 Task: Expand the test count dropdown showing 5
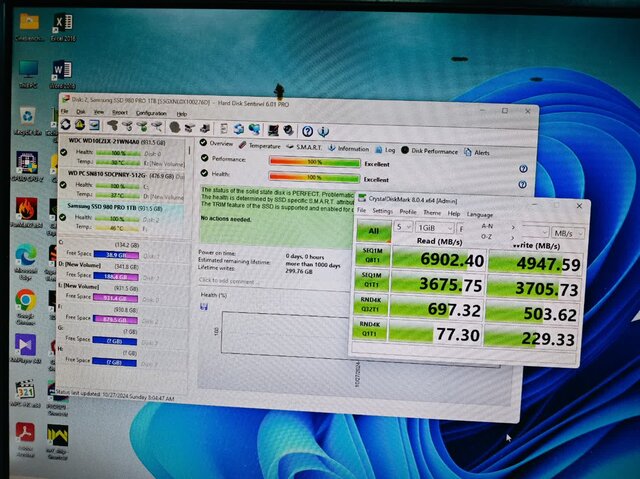pyautogui.click(x=403, y=227)
